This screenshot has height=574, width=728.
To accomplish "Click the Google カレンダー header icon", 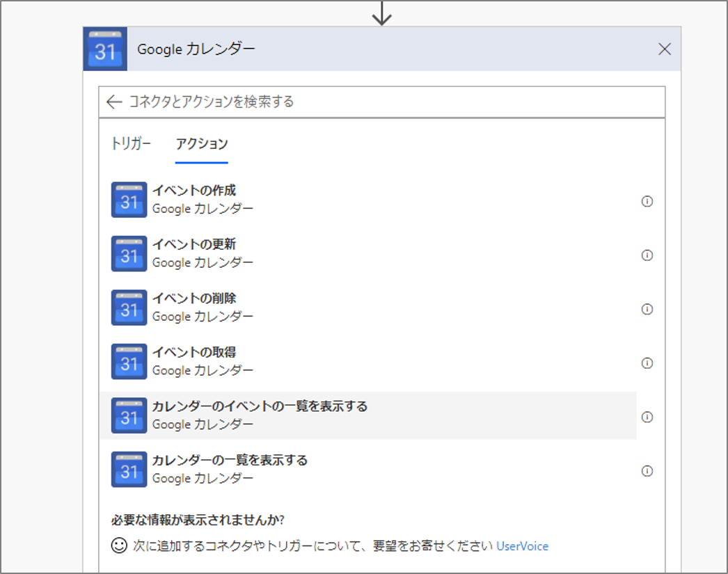I will 105,49.
